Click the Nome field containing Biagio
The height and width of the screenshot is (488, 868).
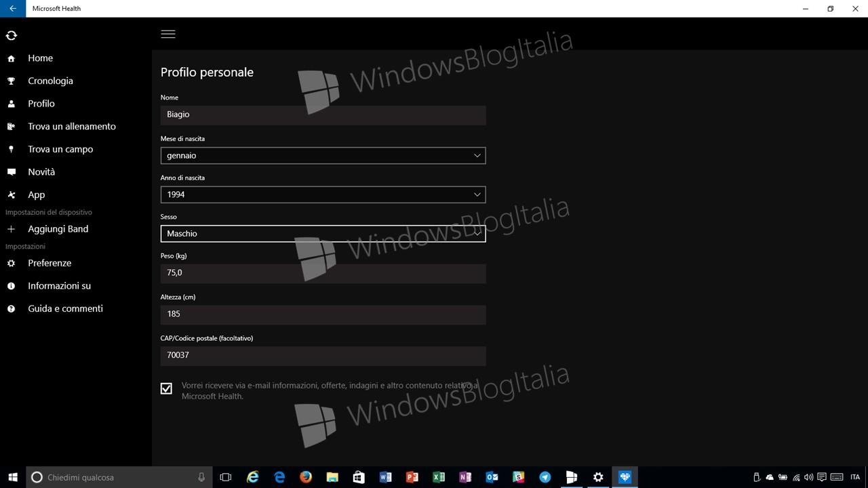[x=323, y=115]
